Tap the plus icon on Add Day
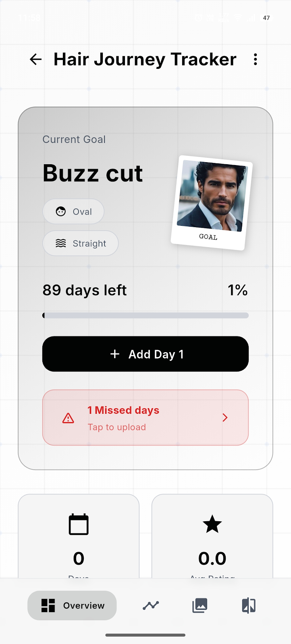 coord(115,354)
